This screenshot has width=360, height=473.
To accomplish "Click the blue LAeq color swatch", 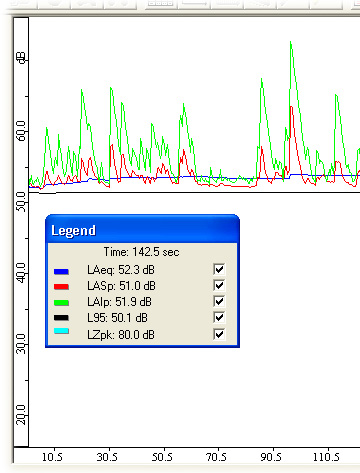I will [61, 272].
